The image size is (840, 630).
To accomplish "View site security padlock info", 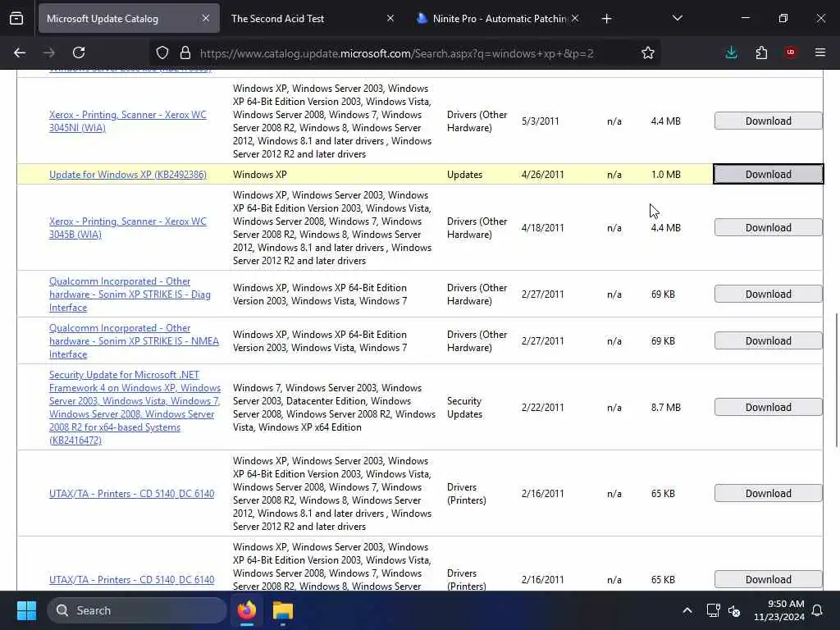I will pyautogui.click(x=185, y=52).
